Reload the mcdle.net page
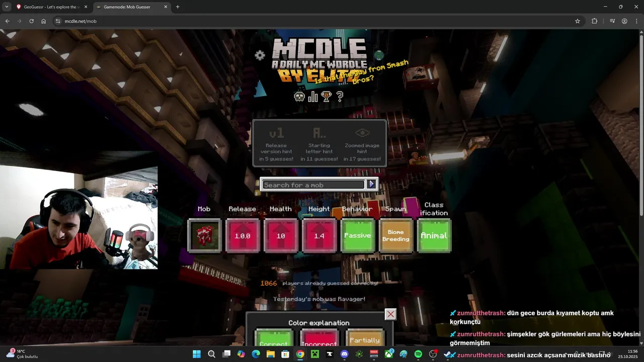This screenshot has width=644, height=362. coord(31,21)
